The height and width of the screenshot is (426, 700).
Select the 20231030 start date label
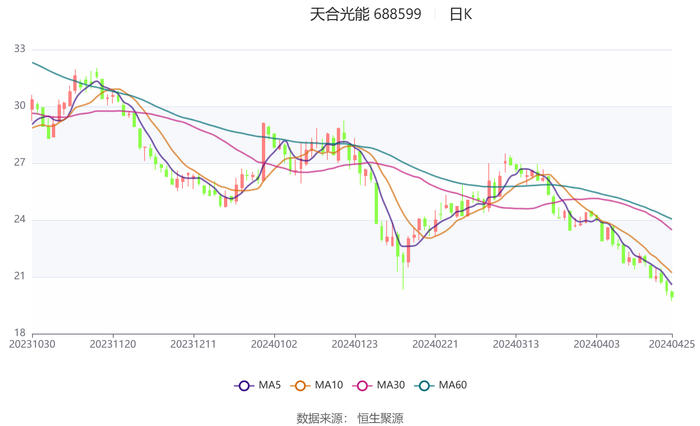pos(32,342)
